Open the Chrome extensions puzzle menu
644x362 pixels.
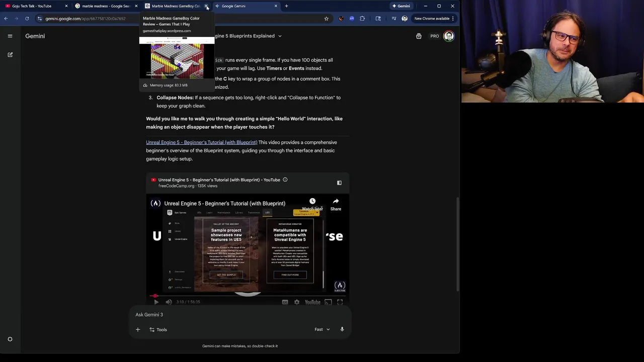(x=362, y=19)
